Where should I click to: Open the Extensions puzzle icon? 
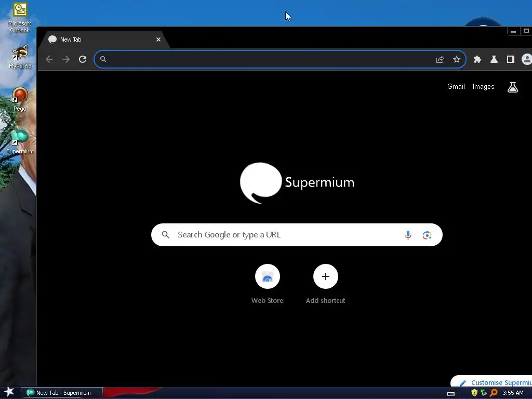(x=477, y=59)
